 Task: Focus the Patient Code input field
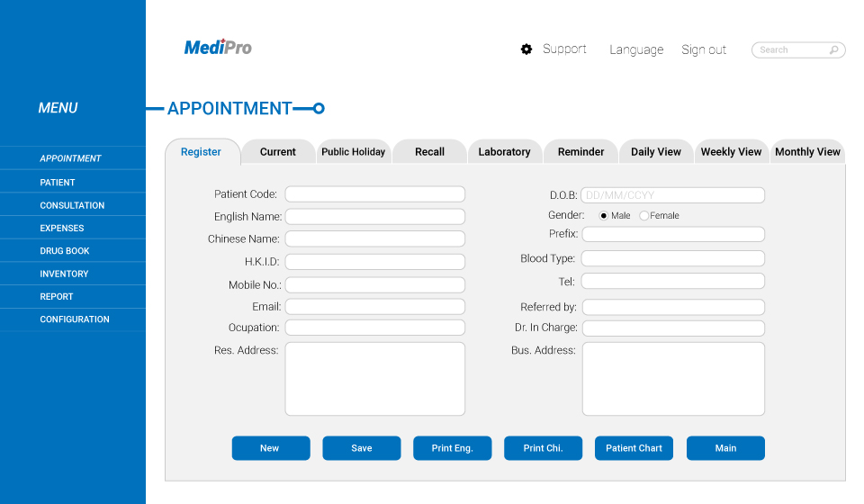coord(374,194)
